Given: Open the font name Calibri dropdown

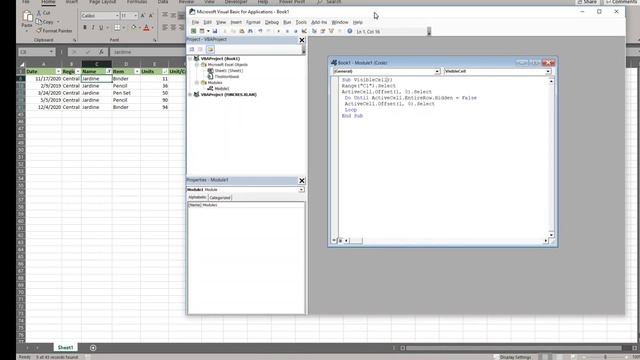Looking at the screenshot, I should (117, 16).
